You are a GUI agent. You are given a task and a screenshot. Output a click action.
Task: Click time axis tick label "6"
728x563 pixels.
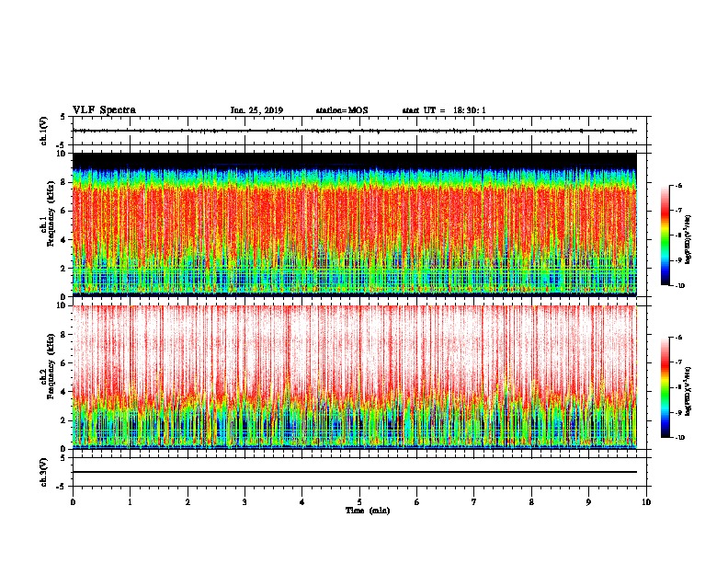pyautogui.click(x=417, y=502)
